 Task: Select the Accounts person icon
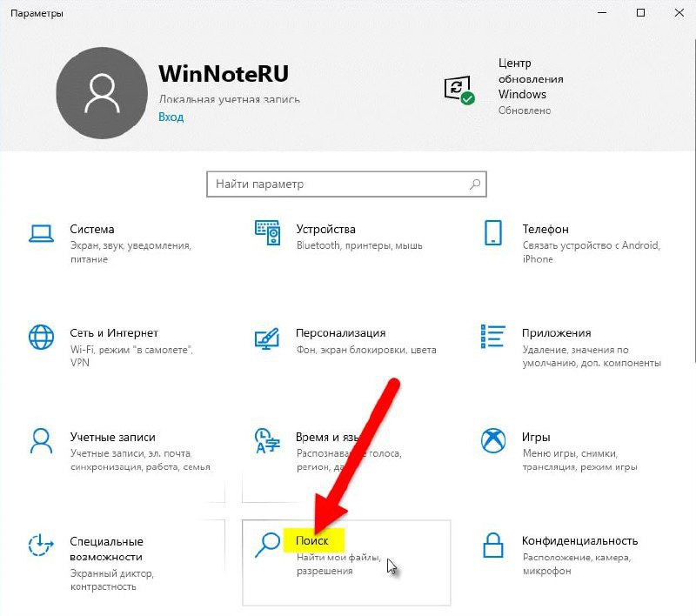click(41, 440)
